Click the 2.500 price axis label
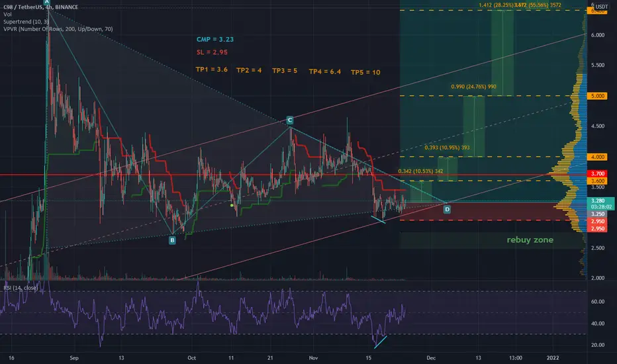Image resolution: width=617 pixels, height=364 pixels. [x=597, y=248]
